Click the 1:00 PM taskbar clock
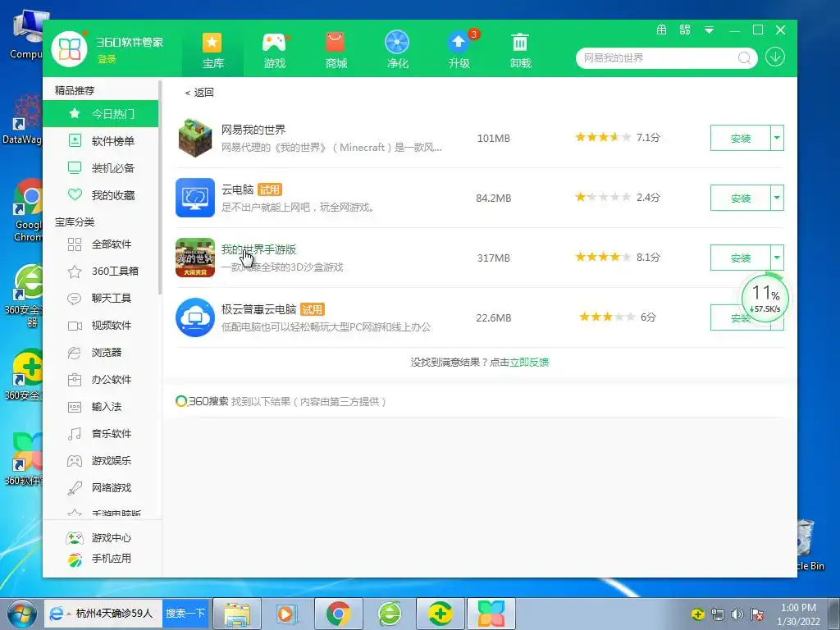The width and height of the screenshot is (840, 630). [798, 614]
